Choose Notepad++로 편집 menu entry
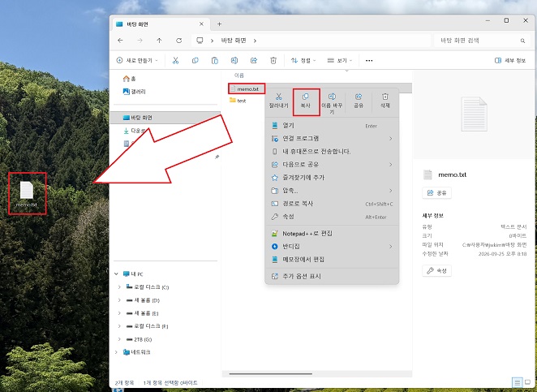 pyautogui.click(x=332, y=234)
